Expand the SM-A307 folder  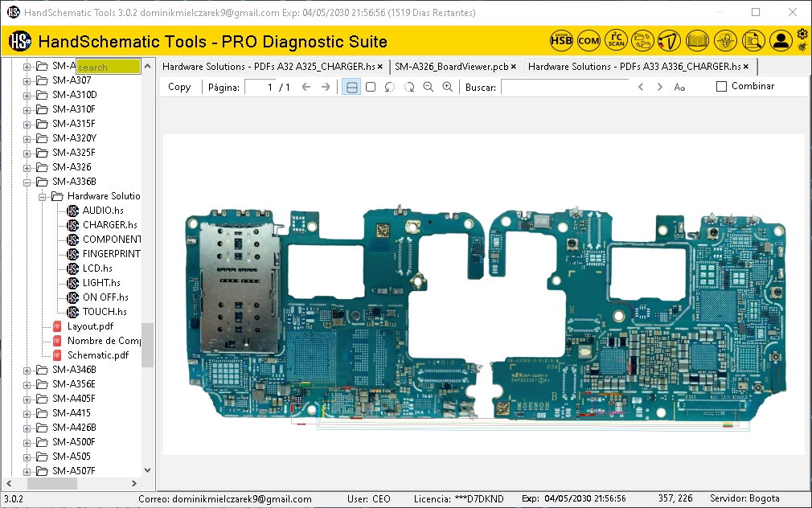pyautogui.click(x=27, y=81)
